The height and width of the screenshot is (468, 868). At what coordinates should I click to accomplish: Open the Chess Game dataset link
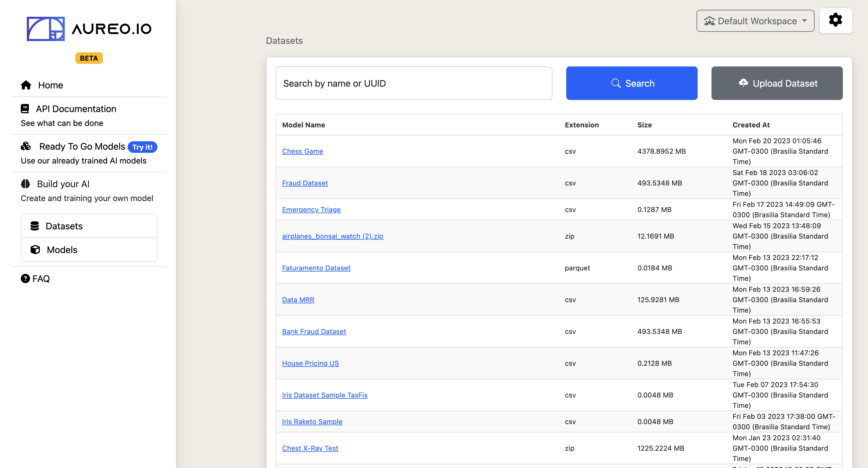coord(302,151)
